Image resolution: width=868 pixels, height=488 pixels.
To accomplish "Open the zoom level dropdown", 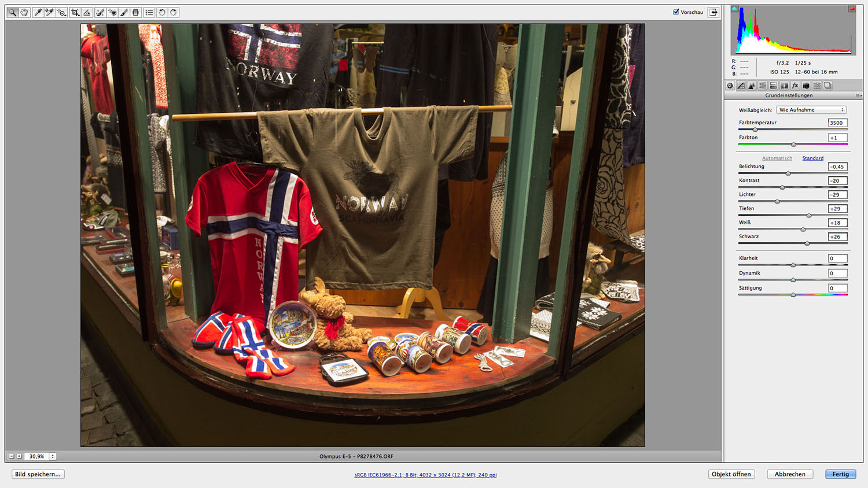I will click(x=53, y=456).
